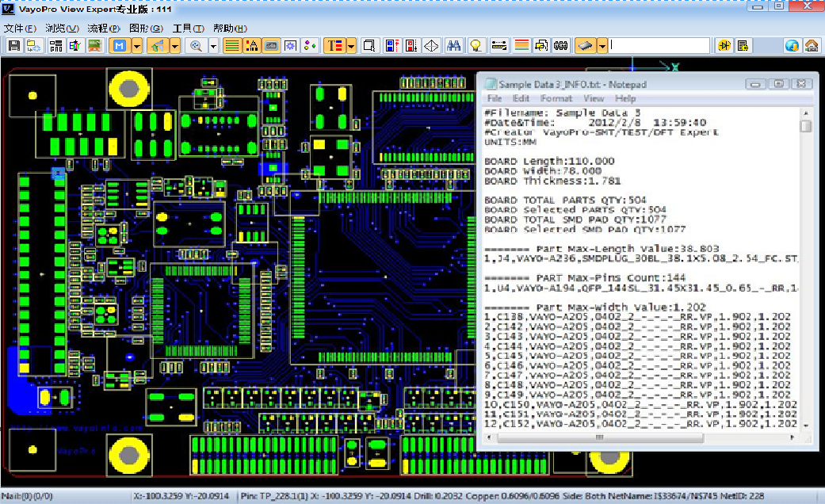Toggle the orange highlighted chip package button
The height and width of the screenshot is (504, 825).
pos(585,46)
